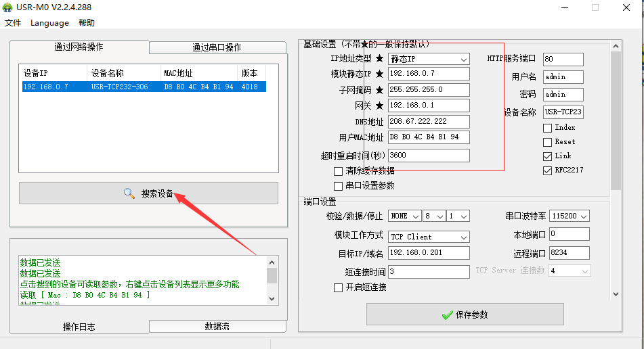644x349 pixels.
Task: Minimize the USR-M0 window
Action: pyautogui.click(x=565, y=8)
